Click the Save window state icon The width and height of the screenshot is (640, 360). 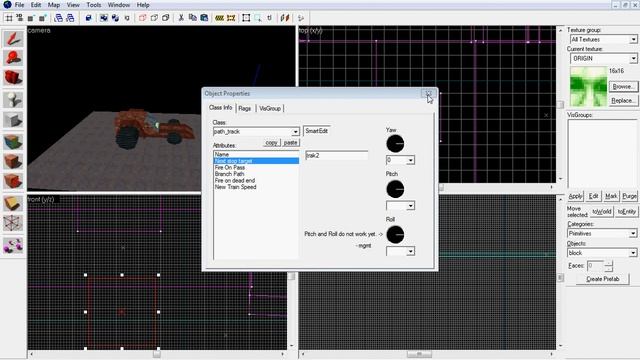point(70,18)
